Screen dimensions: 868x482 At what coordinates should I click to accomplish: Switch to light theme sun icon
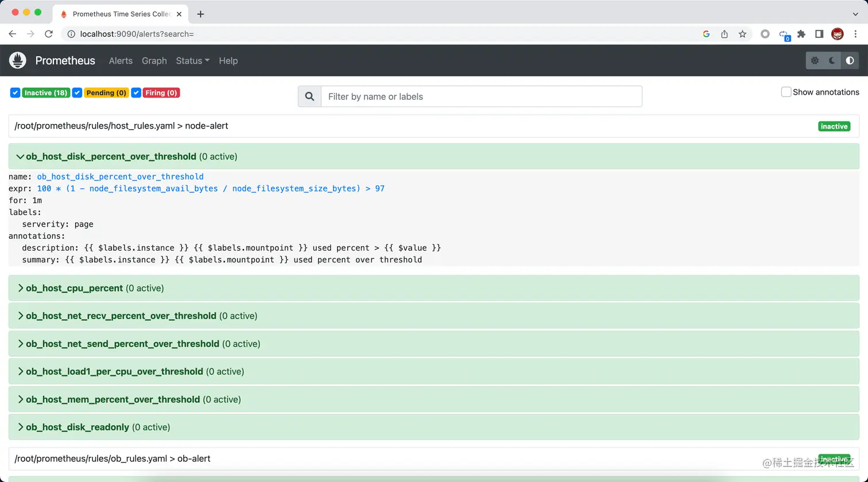point(815,60)
